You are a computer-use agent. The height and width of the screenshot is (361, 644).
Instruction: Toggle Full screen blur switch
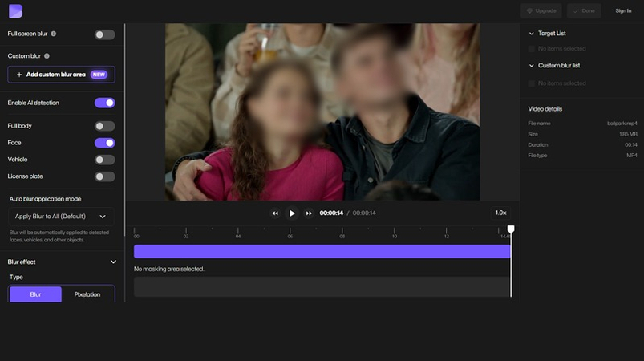coord(105,34)
